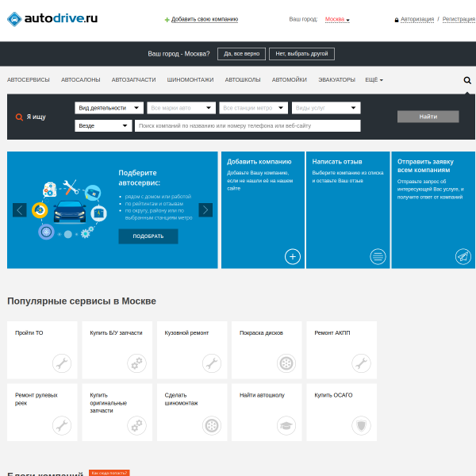Click the wrench icon in Ремонт рулевых реек tile
Image resolution: width=476 pixels, height=476 pixels.
click(x=62, y=425)
